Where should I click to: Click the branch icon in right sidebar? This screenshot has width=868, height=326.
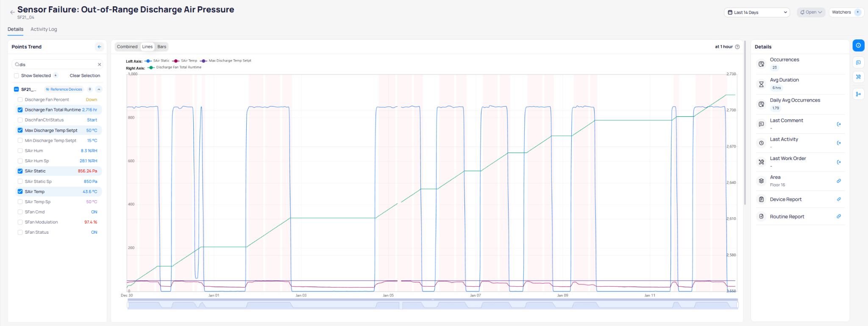coord(858,94)
